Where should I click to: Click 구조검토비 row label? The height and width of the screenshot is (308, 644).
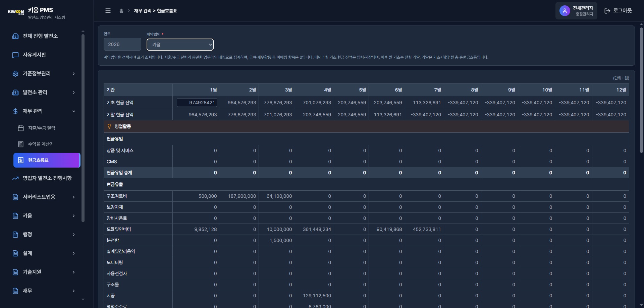point(117,196)
